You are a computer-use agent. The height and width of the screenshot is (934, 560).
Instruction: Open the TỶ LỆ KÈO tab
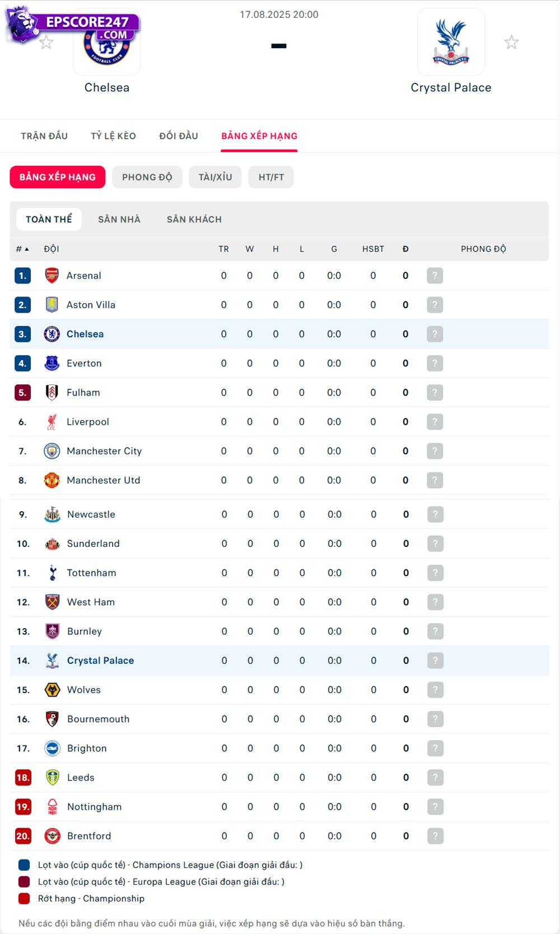(x=114, y=136)
